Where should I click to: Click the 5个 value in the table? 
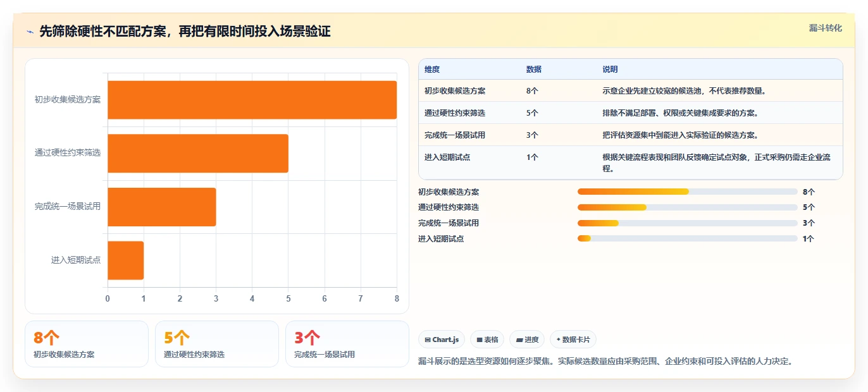point(533,113)
